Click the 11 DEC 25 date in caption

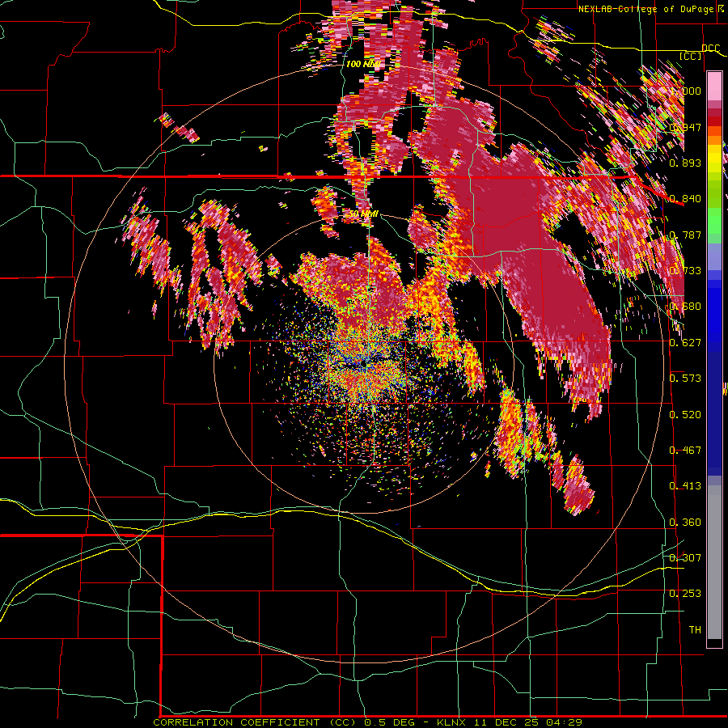pyautogui.click(x=508, y=722)
